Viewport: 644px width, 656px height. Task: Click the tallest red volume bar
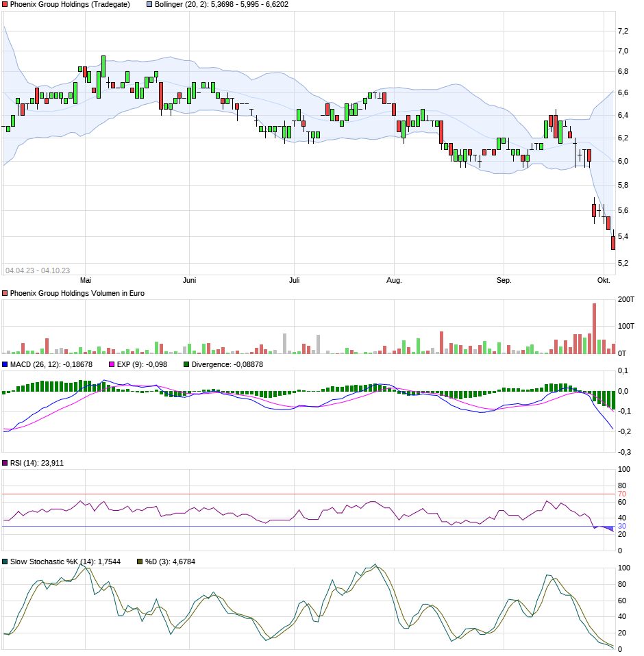pos(594,329)
